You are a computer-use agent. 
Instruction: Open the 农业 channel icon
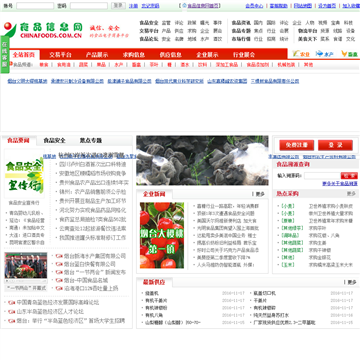(301, 54)
